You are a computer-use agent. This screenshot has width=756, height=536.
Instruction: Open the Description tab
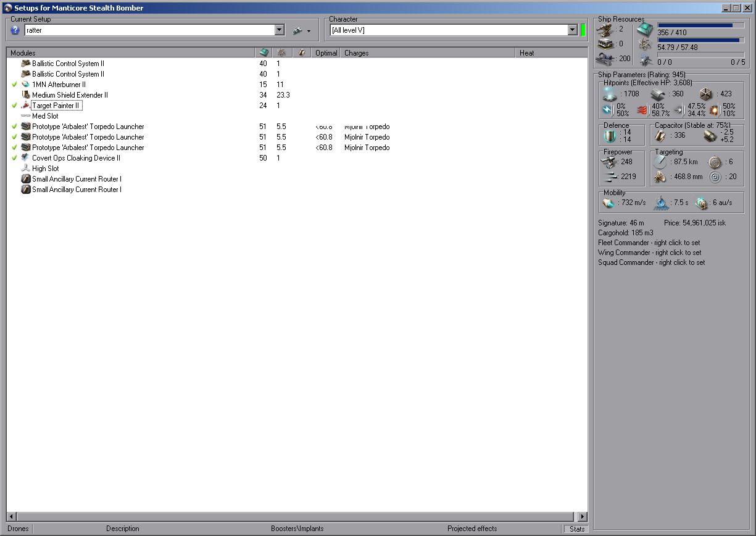click(123, 529)
